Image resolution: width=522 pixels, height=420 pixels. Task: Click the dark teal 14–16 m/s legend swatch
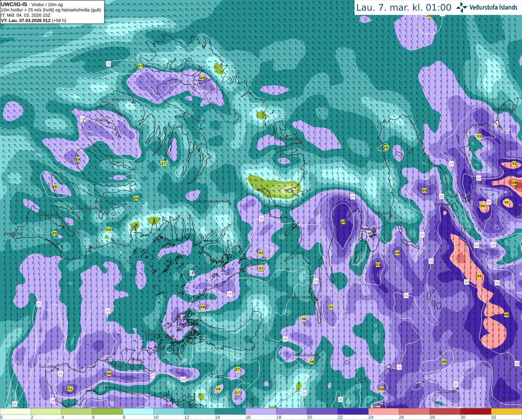point(230,411)
